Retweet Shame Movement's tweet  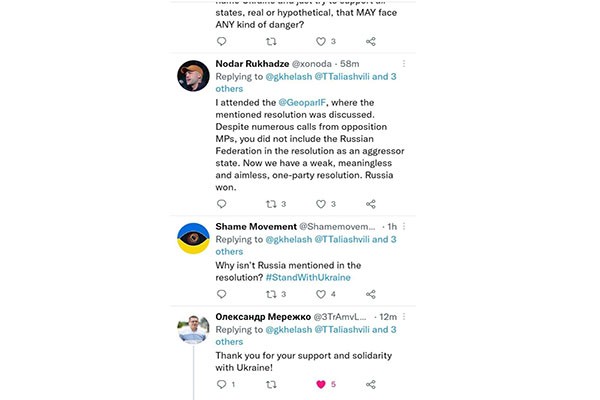(x=271, y=294)
